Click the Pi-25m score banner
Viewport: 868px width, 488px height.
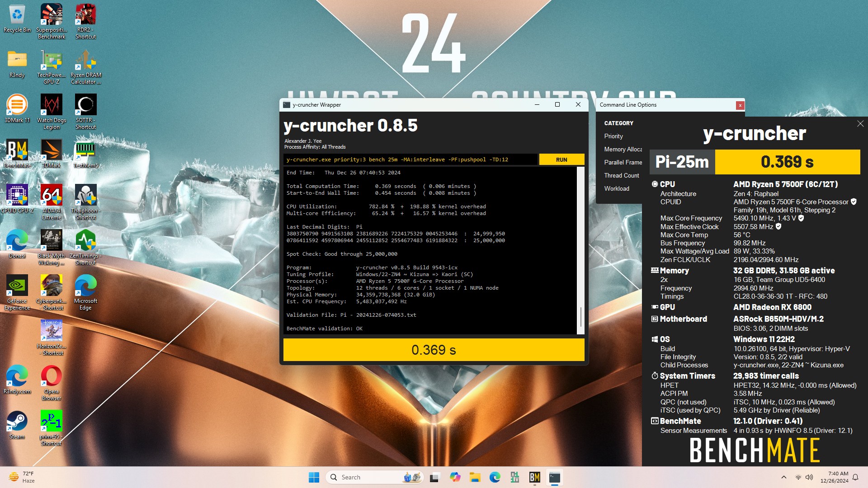point(755,162)
